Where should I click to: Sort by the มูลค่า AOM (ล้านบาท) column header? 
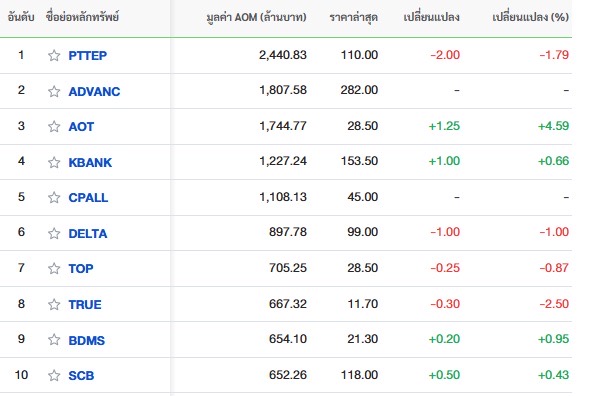pos(256,17)
